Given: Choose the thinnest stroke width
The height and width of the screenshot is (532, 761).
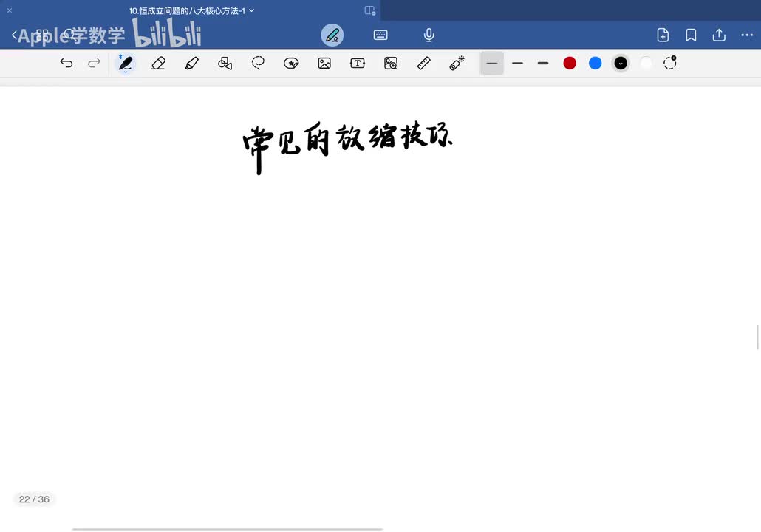Looking at the screenshot, I should pyautogui.click(x=491, y=63).
